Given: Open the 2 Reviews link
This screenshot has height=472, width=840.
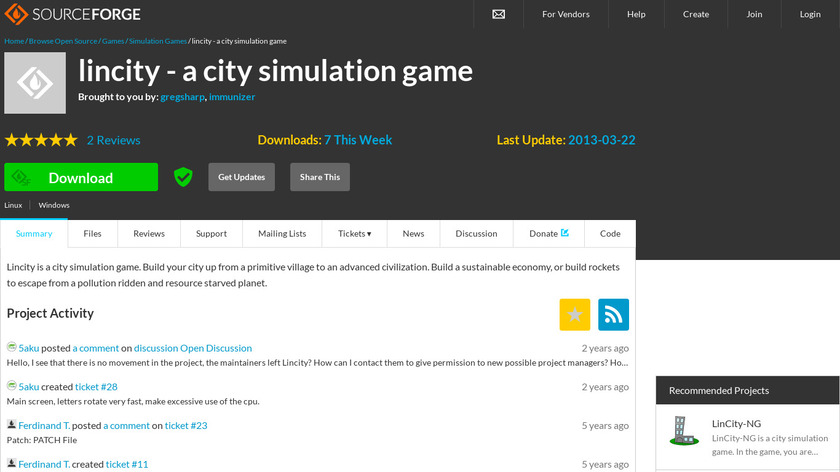Looking at the screenshot, I should pos(114,140).
